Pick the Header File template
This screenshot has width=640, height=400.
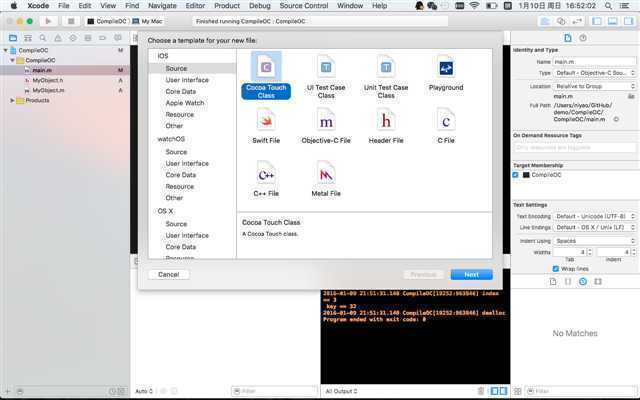pyautogui.click(x=386, y=126)
